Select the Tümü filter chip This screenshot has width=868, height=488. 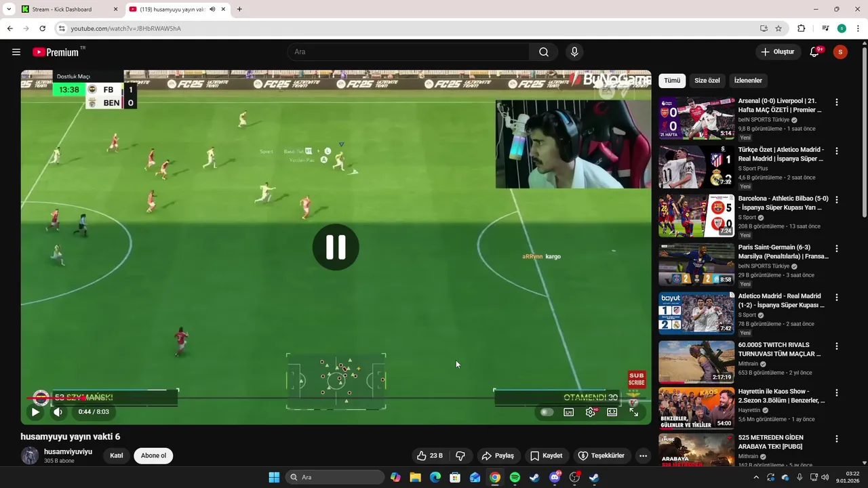click(672, 80)
